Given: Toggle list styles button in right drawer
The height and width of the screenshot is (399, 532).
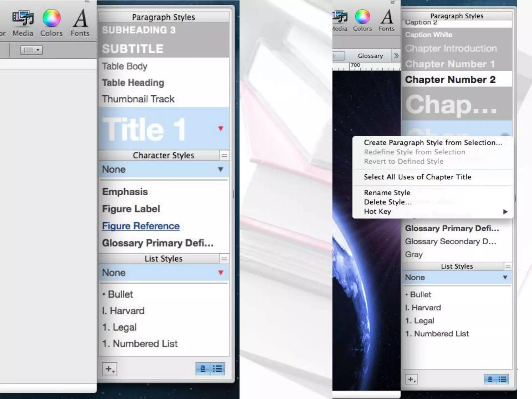Looking at the screenshot, I should point(502,379).
